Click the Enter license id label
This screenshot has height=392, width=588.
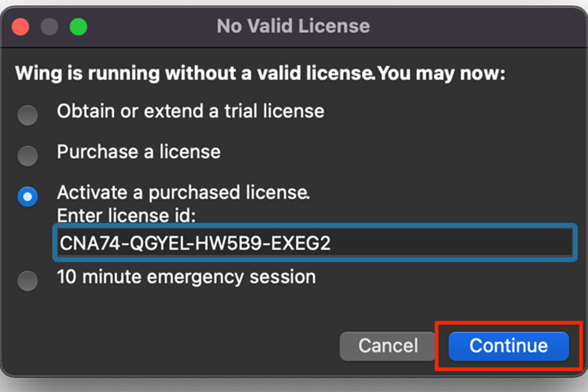(126, 216)
